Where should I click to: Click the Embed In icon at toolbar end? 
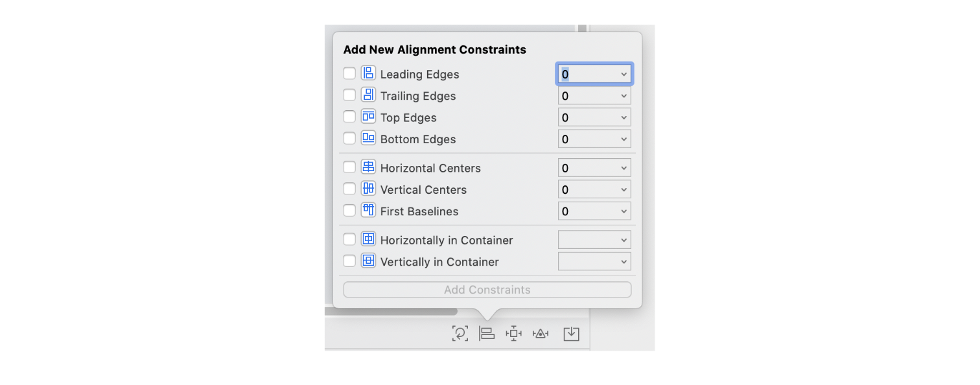pyautogui.click(x=571, y=334)
